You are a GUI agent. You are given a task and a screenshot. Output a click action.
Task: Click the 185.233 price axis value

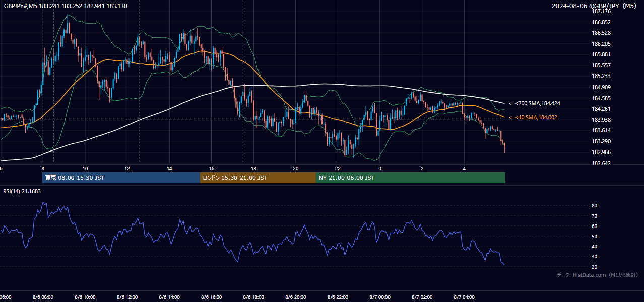click(601, 77)
